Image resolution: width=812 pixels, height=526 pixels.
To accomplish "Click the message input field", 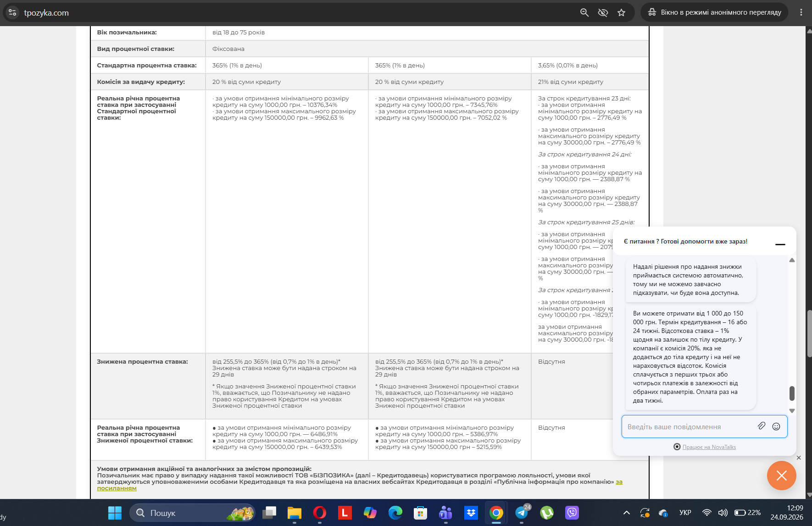I will (688, 426).
